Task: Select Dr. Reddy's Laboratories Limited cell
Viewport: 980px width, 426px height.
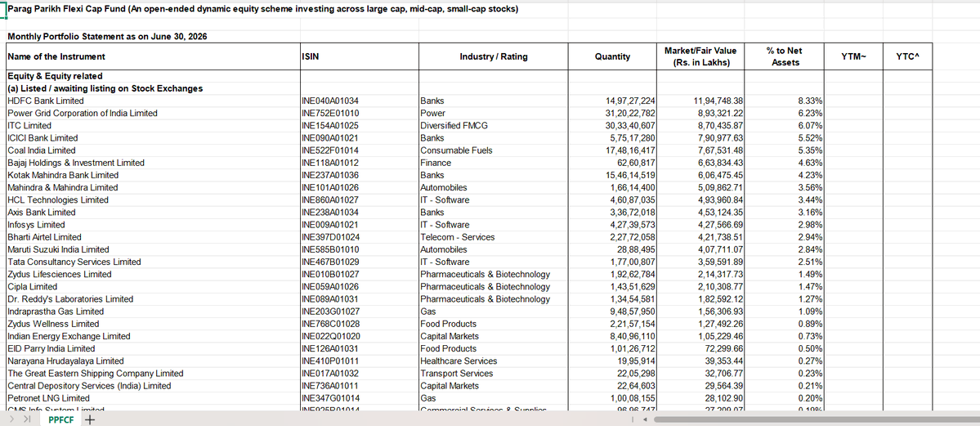Action: (153, 298)
